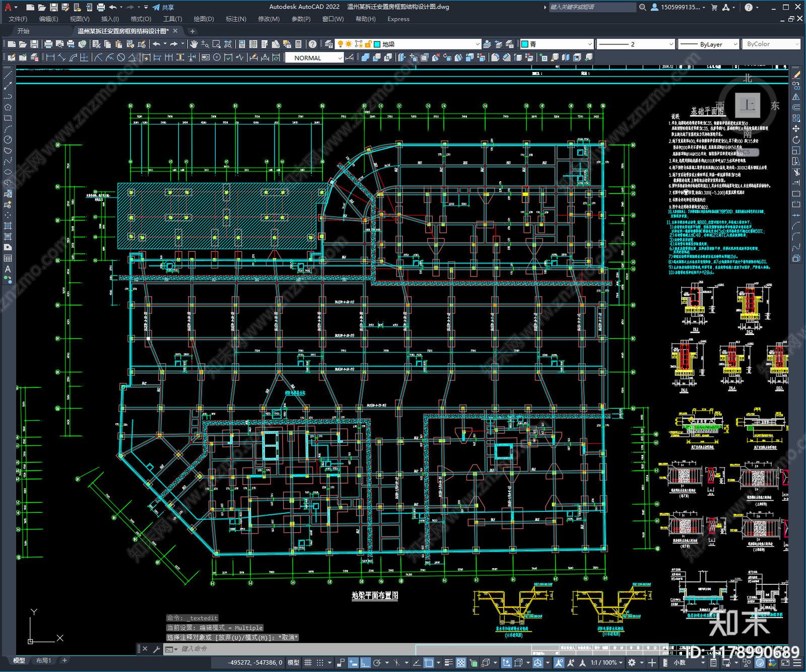Toggle lineweight display in status bar
806x672 pixels.
[x=447, y=662]
